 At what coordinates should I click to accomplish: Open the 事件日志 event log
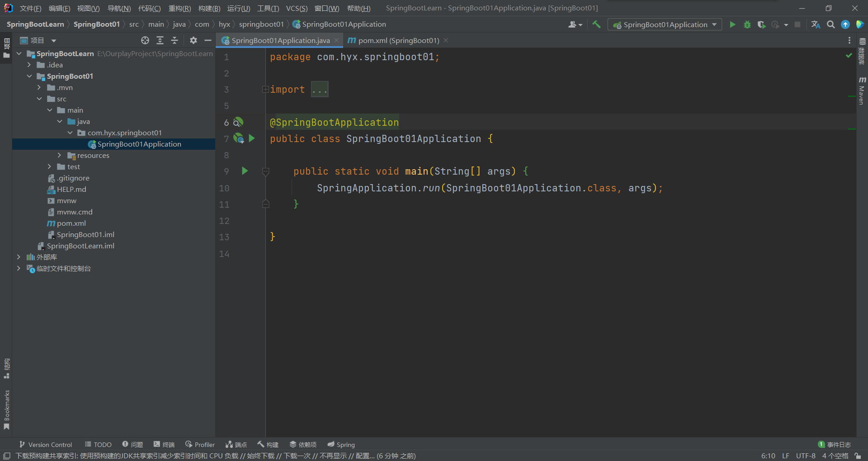[835, 445]
